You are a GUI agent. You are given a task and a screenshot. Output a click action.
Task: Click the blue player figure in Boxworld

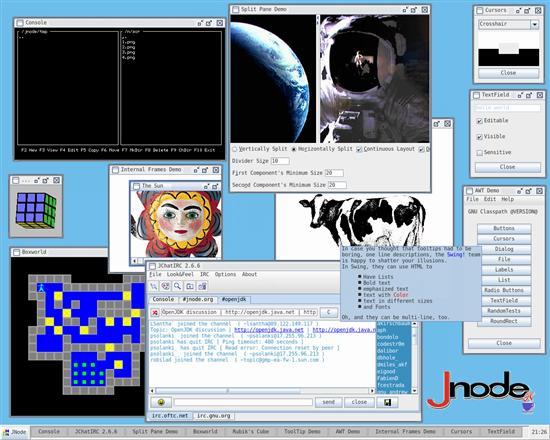tap(41, 288)
